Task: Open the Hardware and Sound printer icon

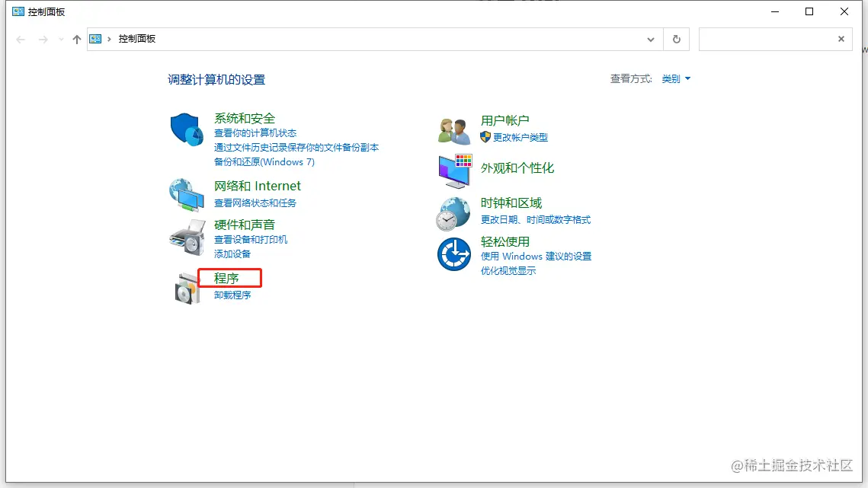Action: click(x=187, y=238)
